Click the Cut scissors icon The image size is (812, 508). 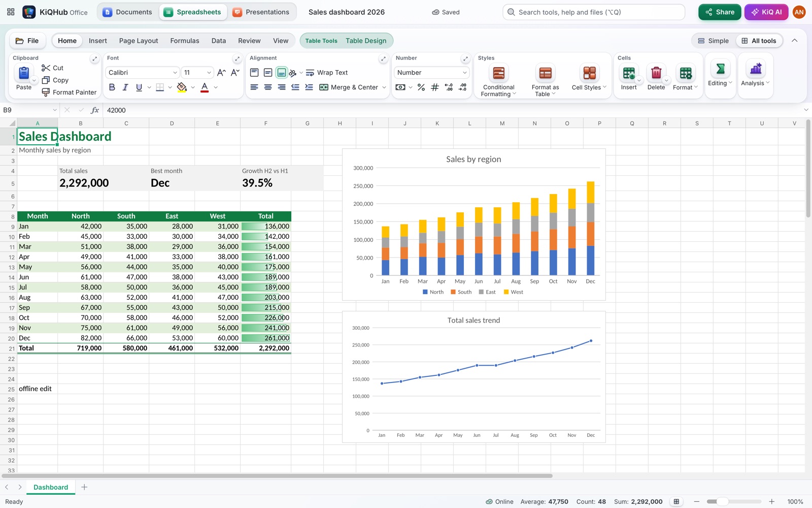[46, 68]
